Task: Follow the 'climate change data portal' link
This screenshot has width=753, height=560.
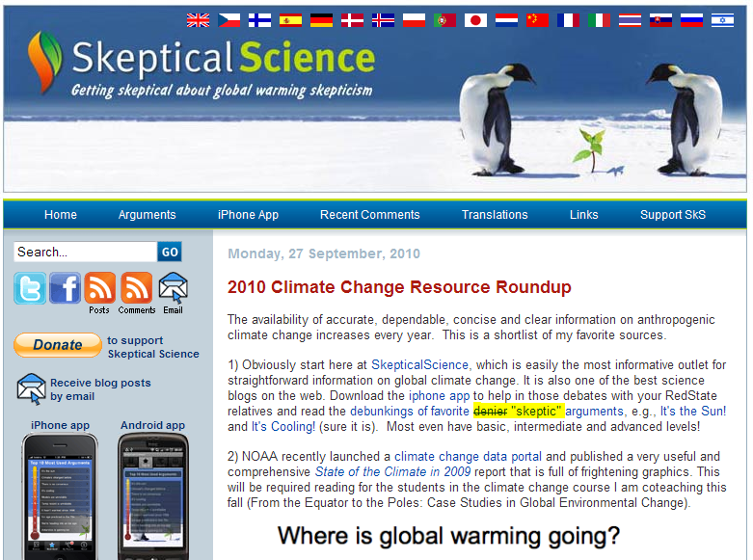Action: (458, 456)
